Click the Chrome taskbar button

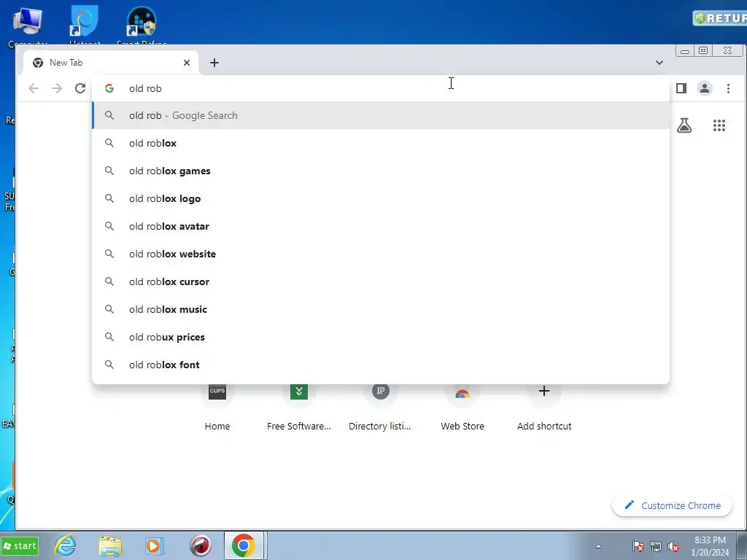coord(244,545)
